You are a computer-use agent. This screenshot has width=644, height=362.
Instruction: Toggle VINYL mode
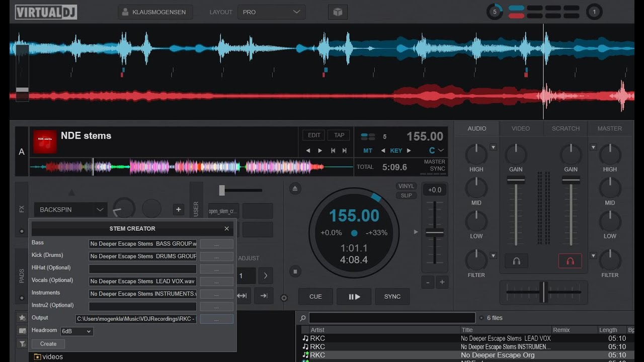point(407,186)
